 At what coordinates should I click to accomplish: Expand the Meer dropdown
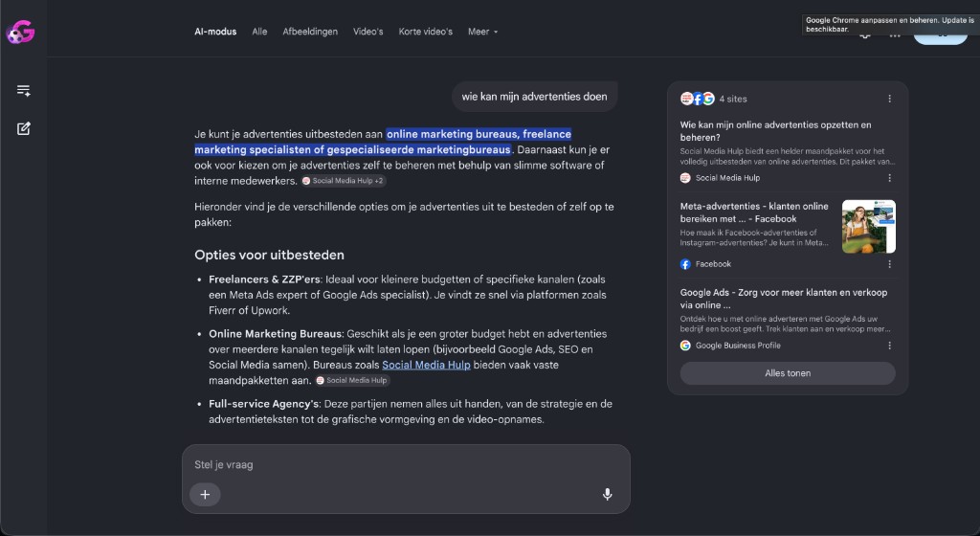tap(482, 32)
